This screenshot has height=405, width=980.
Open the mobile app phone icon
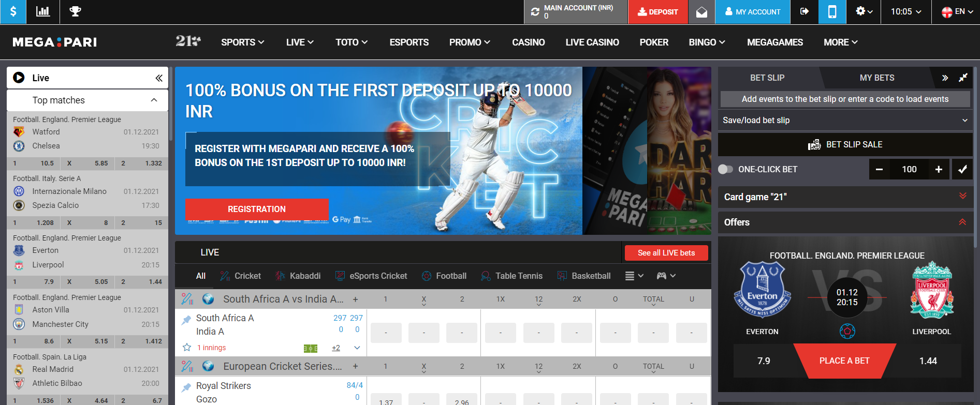(x=832, y=11)
